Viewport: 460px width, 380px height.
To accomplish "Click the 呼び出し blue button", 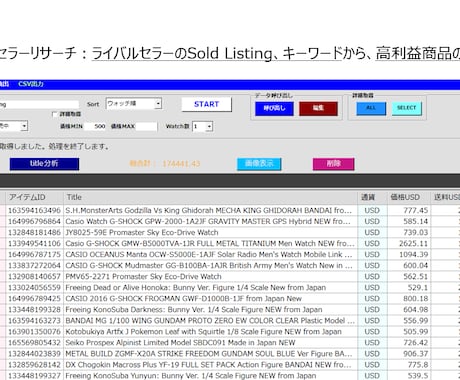I will 274,108.
